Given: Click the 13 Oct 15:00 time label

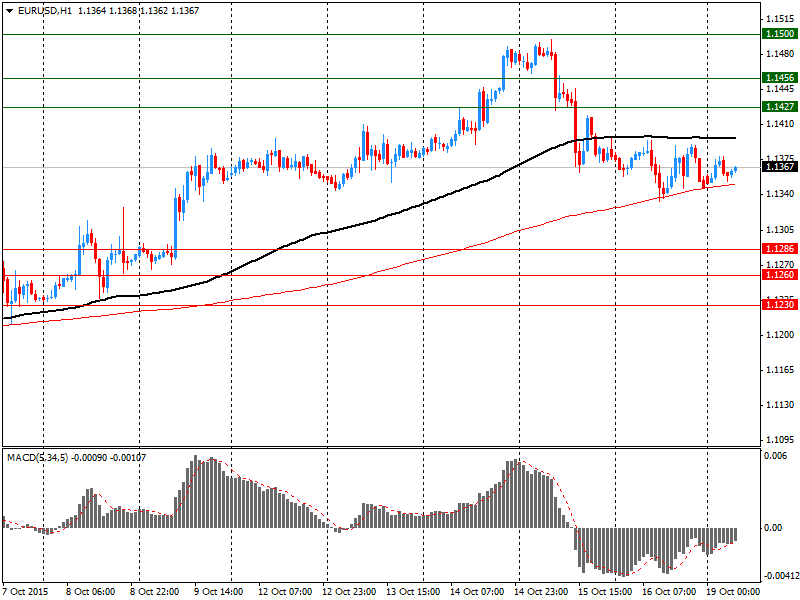Looking at the screenshot, I should point(413,592).
